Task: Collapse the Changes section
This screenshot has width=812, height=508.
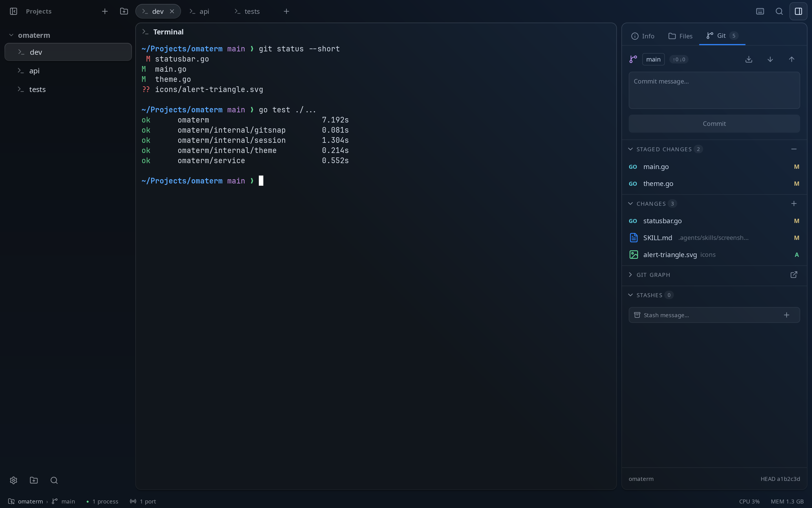Action: 630,203
